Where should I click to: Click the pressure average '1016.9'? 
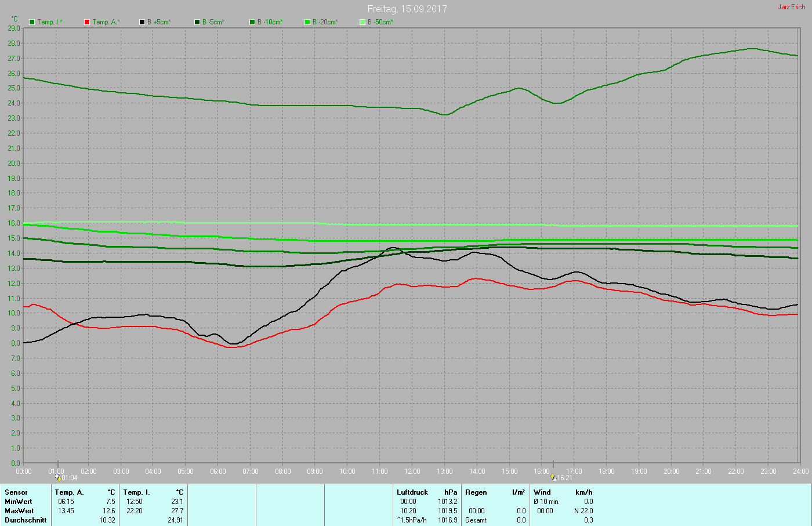(x=448, y=520)
